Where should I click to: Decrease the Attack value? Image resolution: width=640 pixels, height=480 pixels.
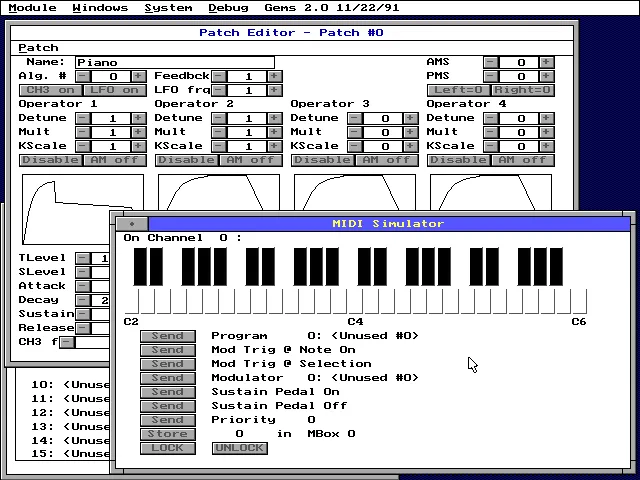click(83, 286)
